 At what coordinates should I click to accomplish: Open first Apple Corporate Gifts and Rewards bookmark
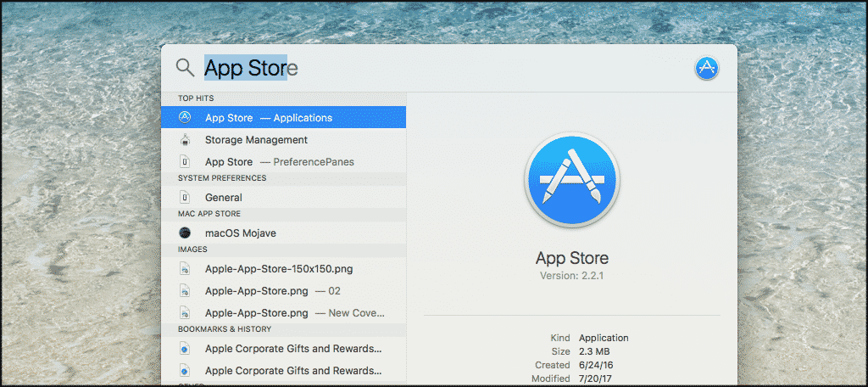click(283, 349)
